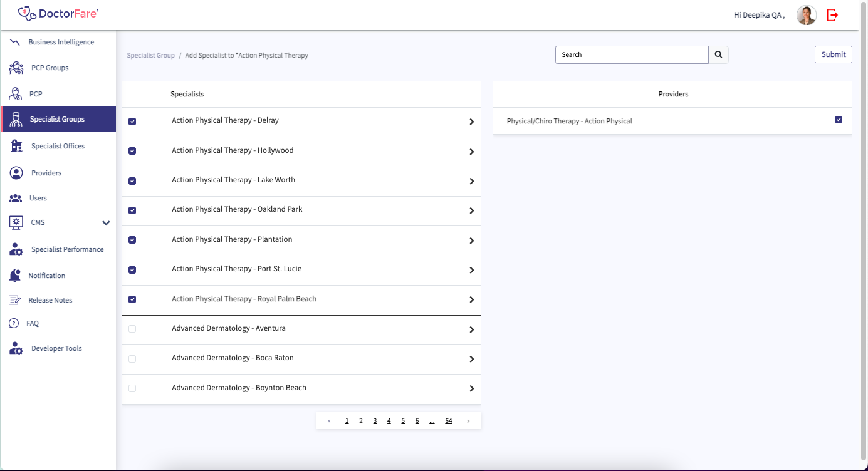Click the Specialist Offices building icon

click(17, 146)
